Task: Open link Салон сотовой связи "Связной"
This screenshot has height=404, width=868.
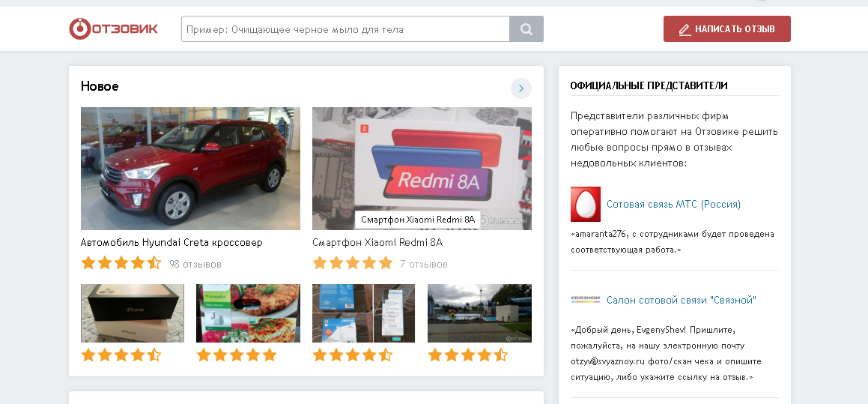Action: [682, 301]
